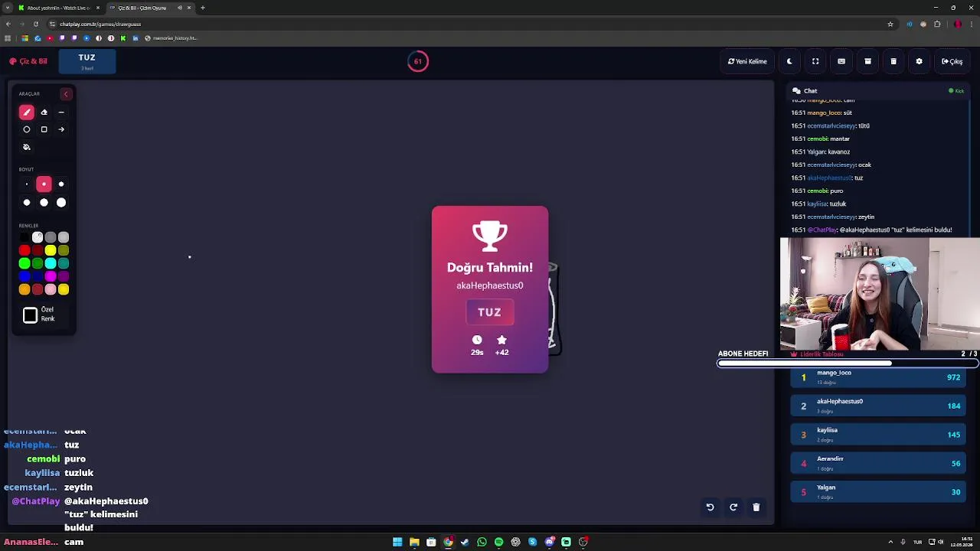The height and width of the screenshot is (551, 980).
Task: Select the circle shape tool
Action: [27, 129]
